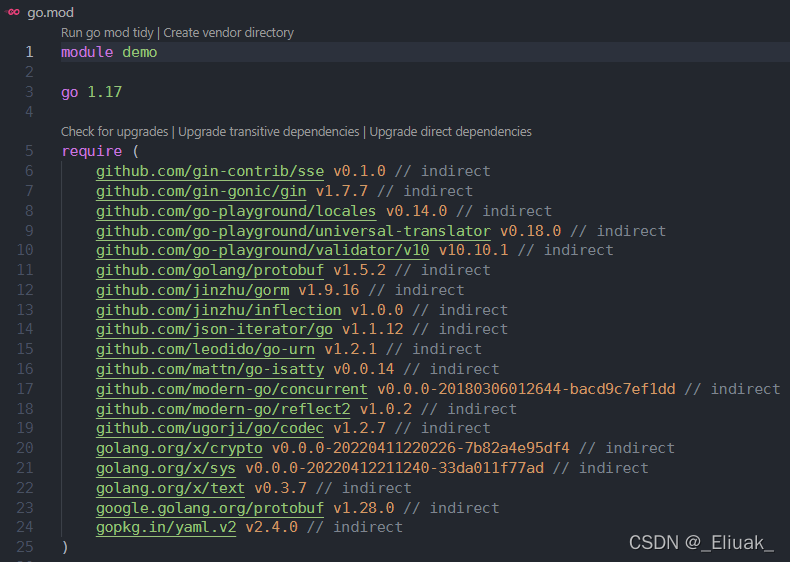Open gopkg.in/yaml.v2 module link
This screenshot has height=562, width=790.
coord(166,527)
